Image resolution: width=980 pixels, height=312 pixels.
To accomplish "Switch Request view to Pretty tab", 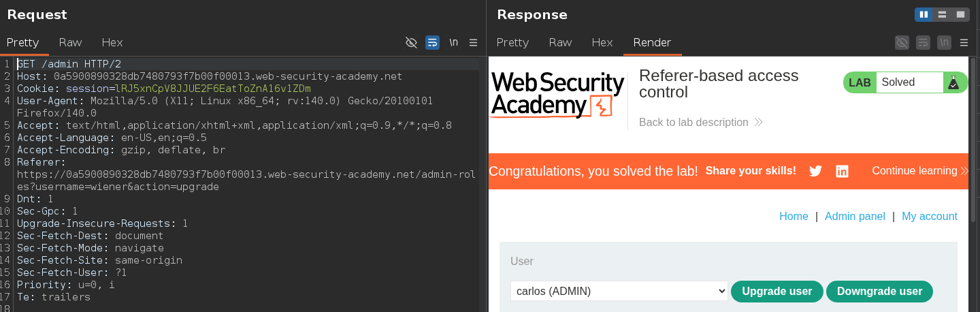I will click(x=23, y=42).
